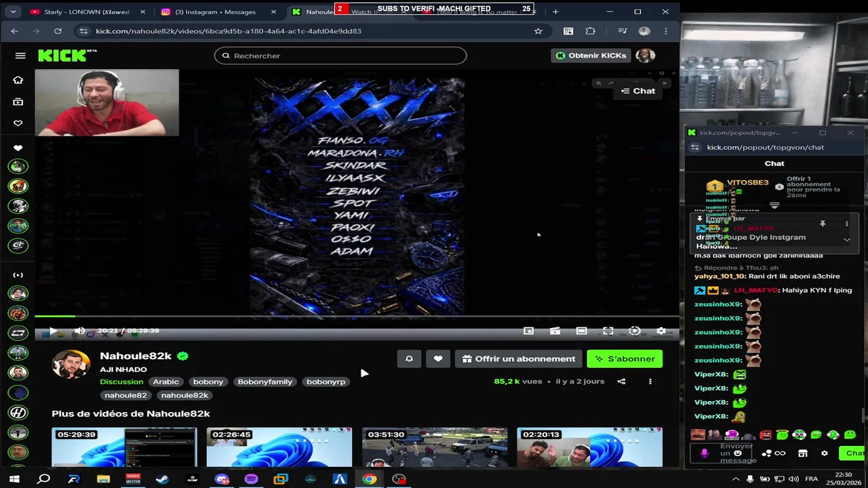Share the video using share icon
This screenshot has height=488, width=868.
click(621, 382)
